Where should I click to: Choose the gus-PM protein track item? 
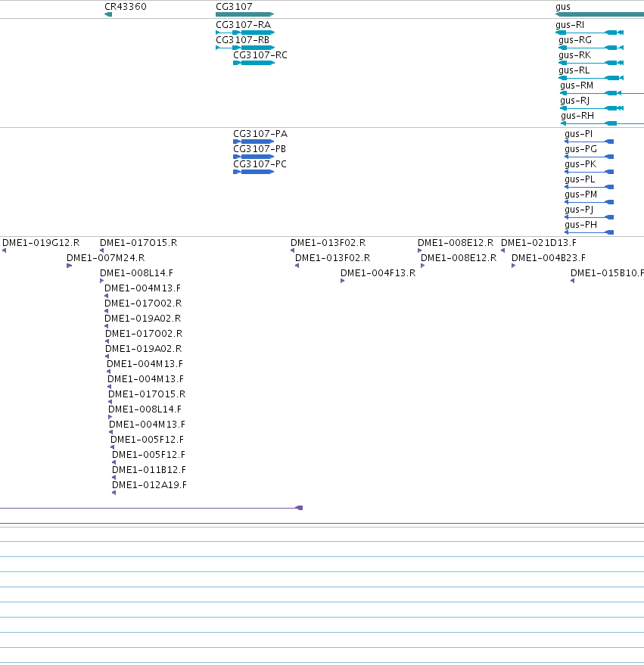589,202
